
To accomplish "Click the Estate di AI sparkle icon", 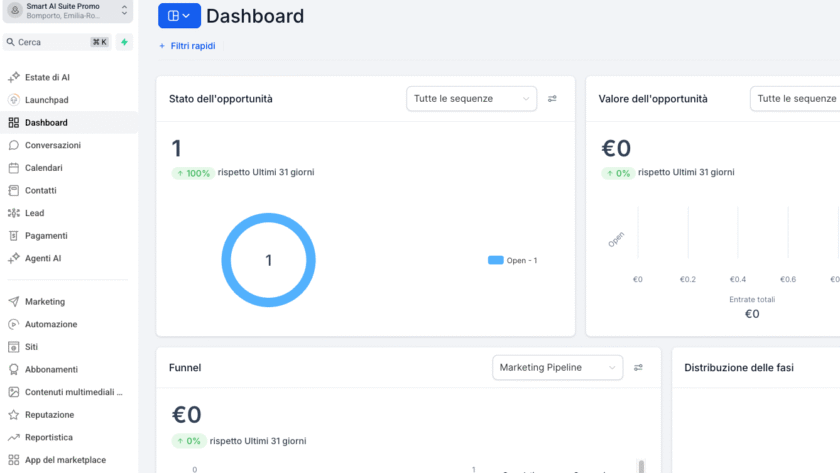I will coord(14,77).
